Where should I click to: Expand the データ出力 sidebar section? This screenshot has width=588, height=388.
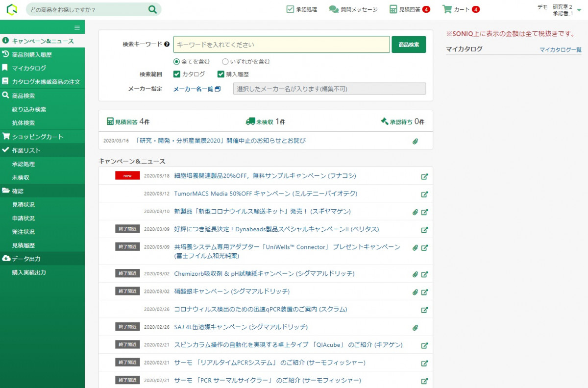click(42, 259)
